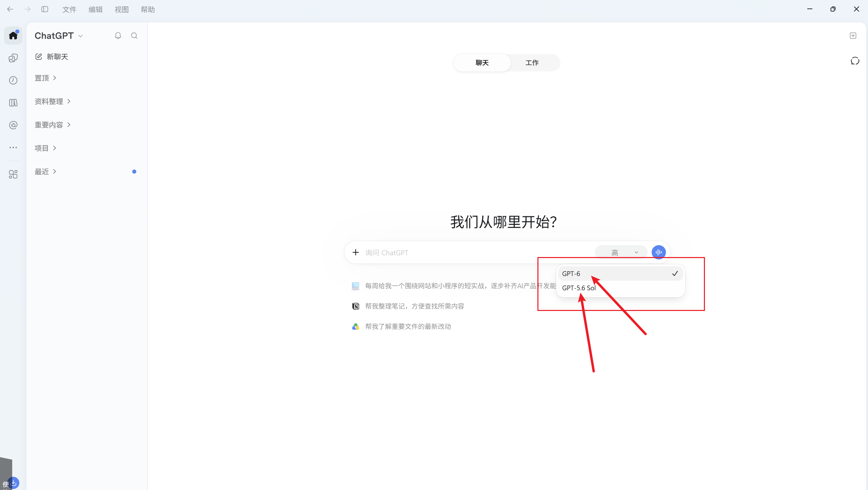Expand the 资料整理 section

[x=53, y=101]
